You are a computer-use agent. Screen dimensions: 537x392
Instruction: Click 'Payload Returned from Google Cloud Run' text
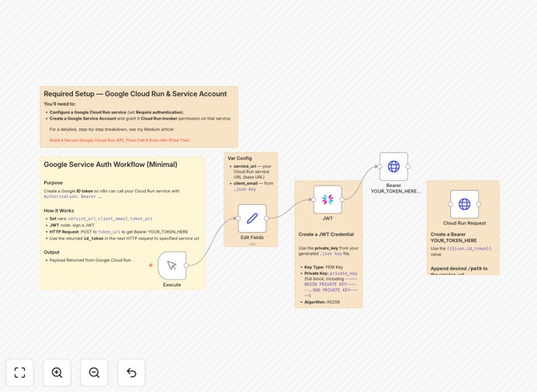90,260
